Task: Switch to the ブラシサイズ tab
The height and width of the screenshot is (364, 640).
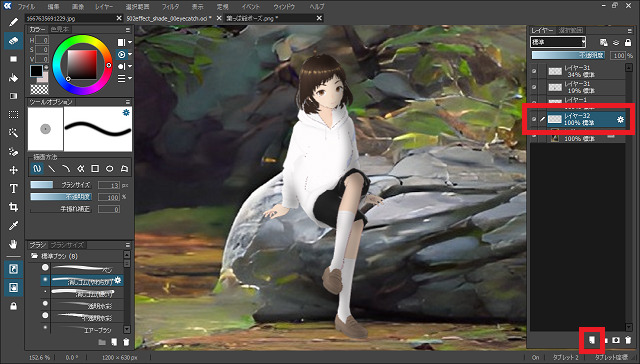Action: pos(67,245)
